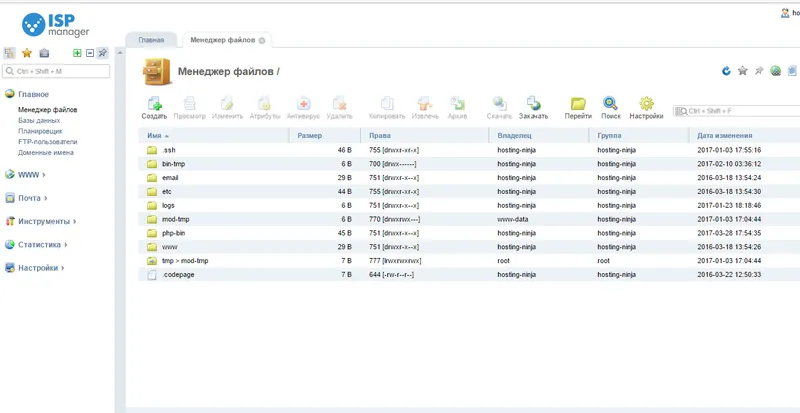Click the user avatar icon at top right
The image size is (800, 413).
coord(785,13)
